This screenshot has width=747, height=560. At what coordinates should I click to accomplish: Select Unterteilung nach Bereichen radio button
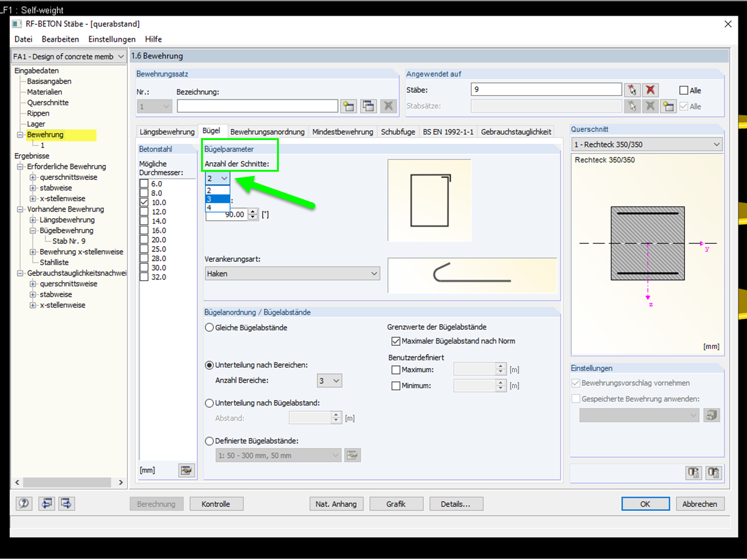point(210,365)
